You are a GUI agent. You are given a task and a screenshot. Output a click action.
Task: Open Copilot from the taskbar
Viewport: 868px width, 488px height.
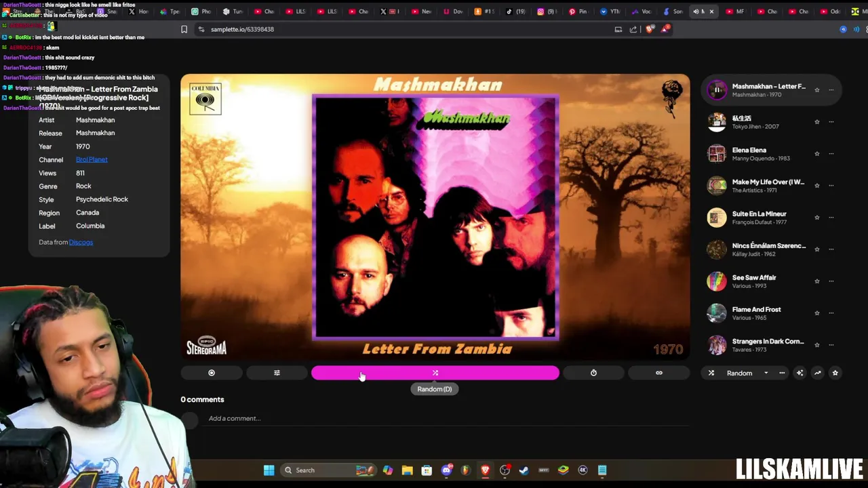pos(387,470)
